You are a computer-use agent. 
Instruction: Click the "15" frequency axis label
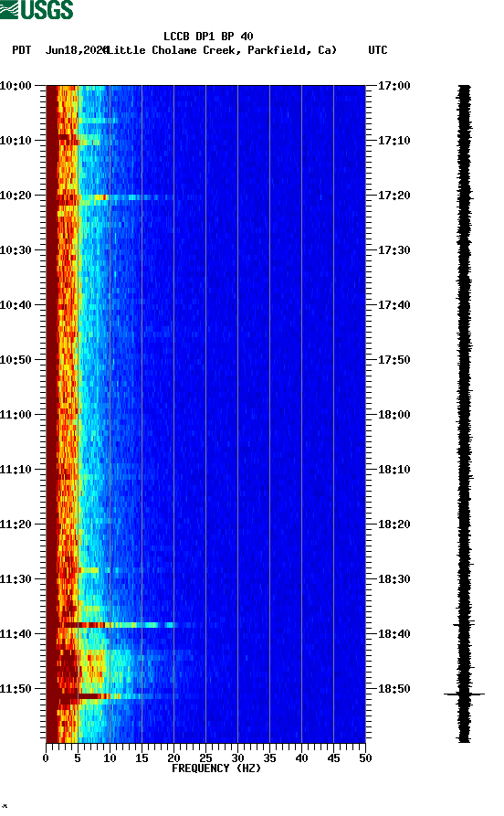point(142,758)
